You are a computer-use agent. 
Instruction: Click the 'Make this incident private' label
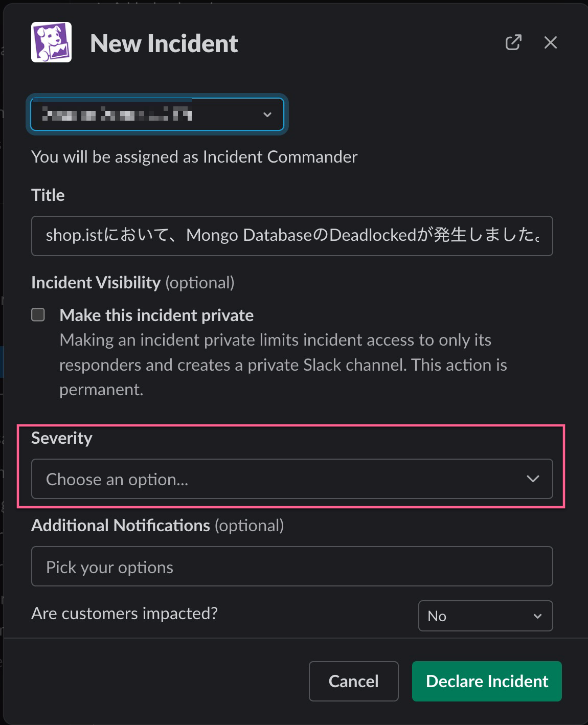[156, 315]
